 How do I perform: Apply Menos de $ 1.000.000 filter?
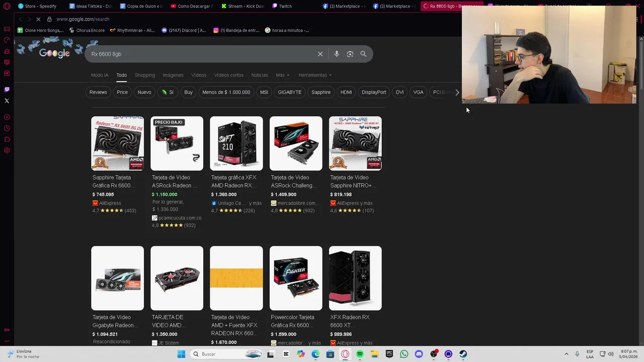pos(226,92)
